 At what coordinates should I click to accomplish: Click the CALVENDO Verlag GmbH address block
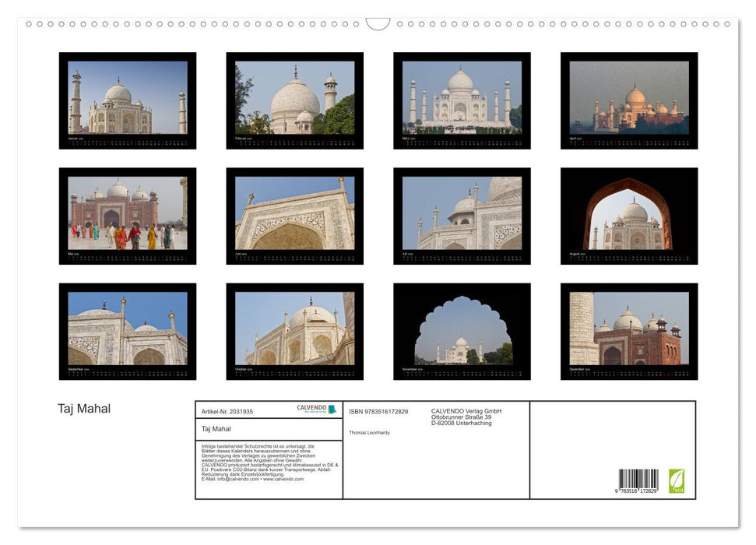pos(465,417)
